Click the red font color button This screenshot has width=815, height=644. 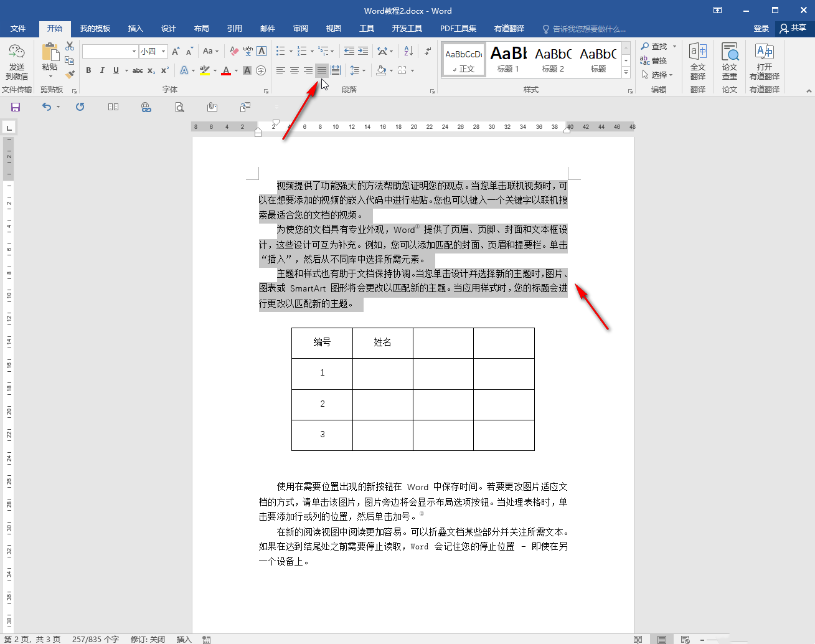coord(226,70)
